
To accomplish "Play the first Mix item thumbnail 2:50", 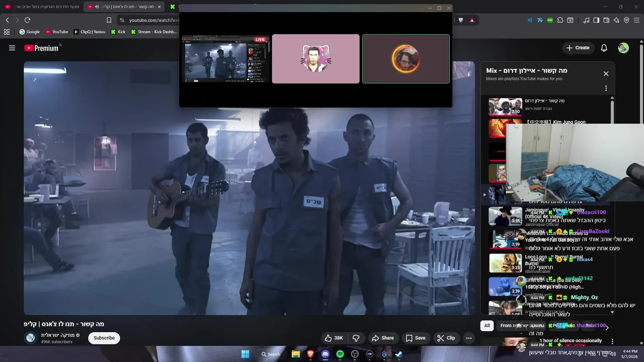I will click(505, 107).
